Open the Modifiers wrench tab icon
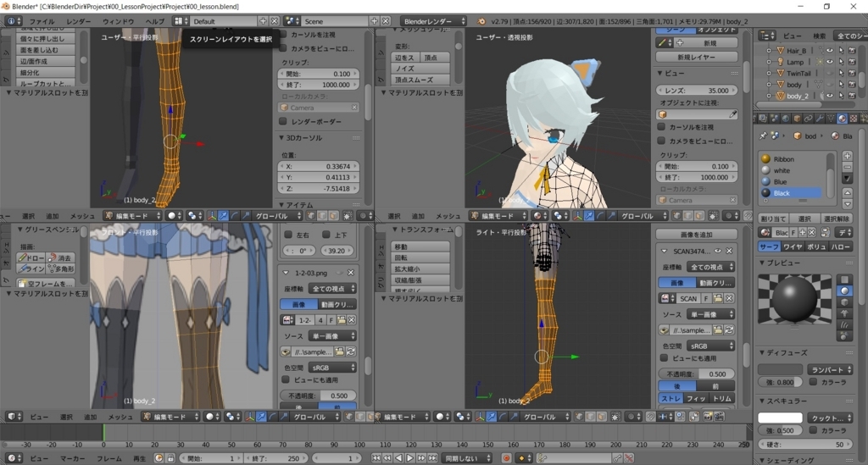 [820, 119]
